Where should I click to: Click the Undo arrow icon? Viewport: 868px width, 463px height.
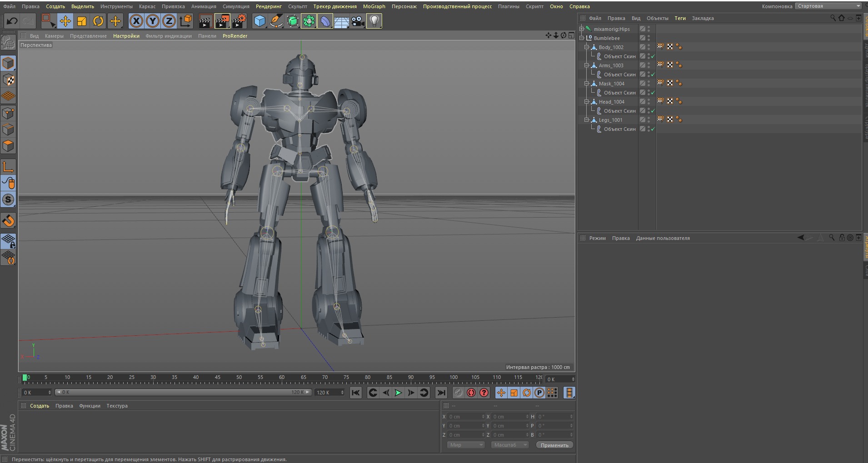pos(12,21)
